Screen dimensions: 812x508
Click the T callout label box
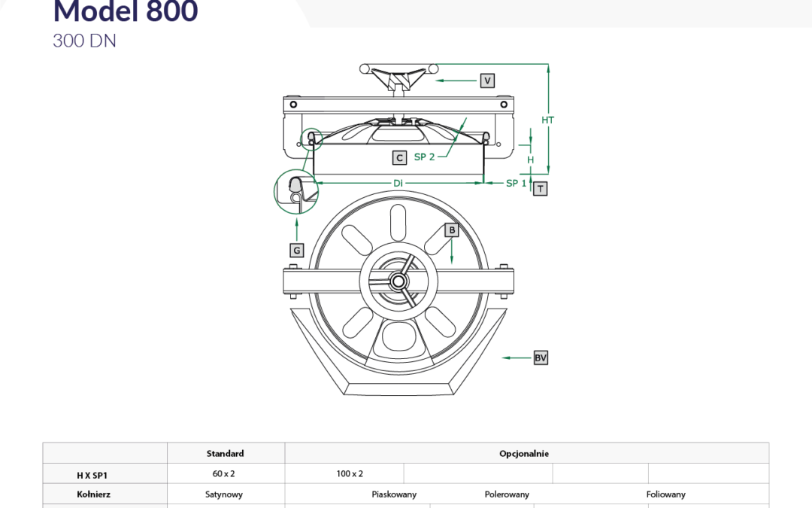(x=540, y=189)
